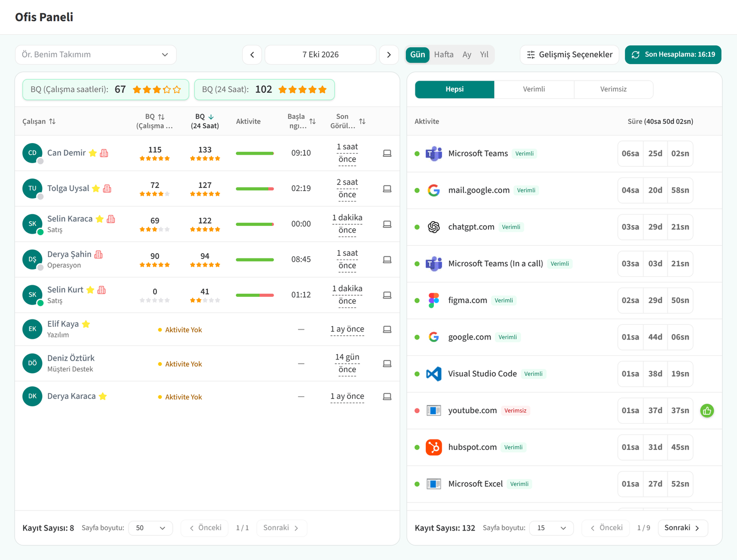Click the date field 7 Eki 2026
Image resolution: width=737 pixels, height=560 pixels.
321,55
